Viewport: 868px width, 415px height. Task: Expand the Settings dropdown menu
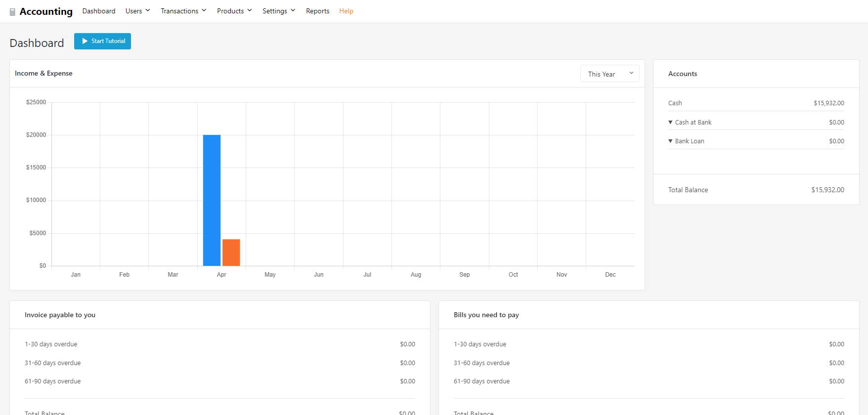pos(279,11)
